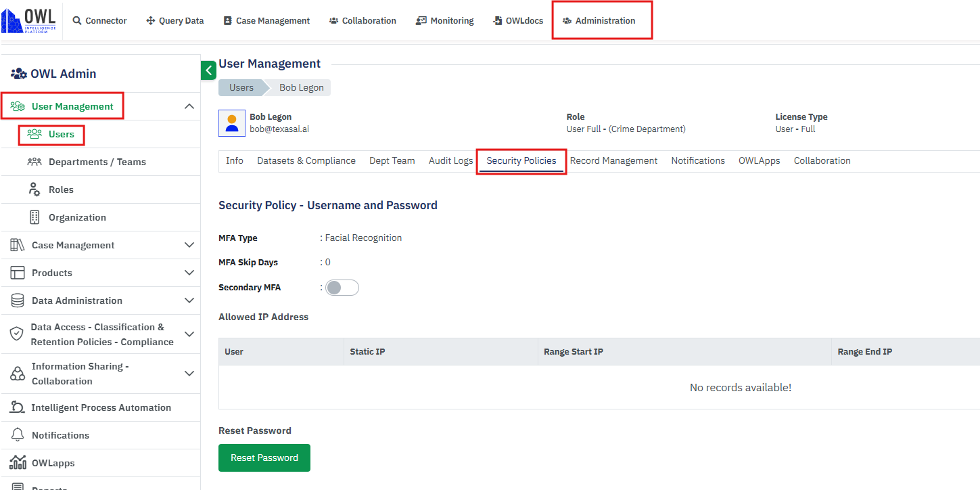Viewport: 980px width, 490px height.
Task: Switch to the OWLApps tab
Action: coord(760,160)
